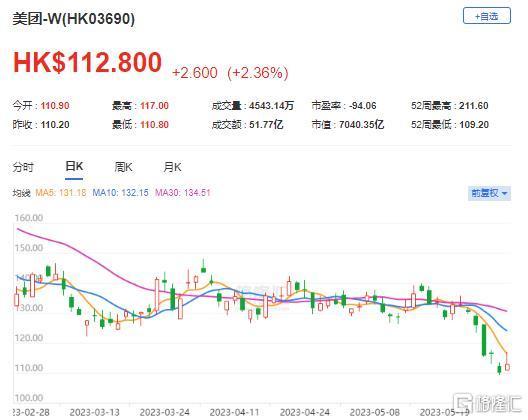Click the 最低 value 110.80
Screen dimensions: 528x420
[154, 125]
